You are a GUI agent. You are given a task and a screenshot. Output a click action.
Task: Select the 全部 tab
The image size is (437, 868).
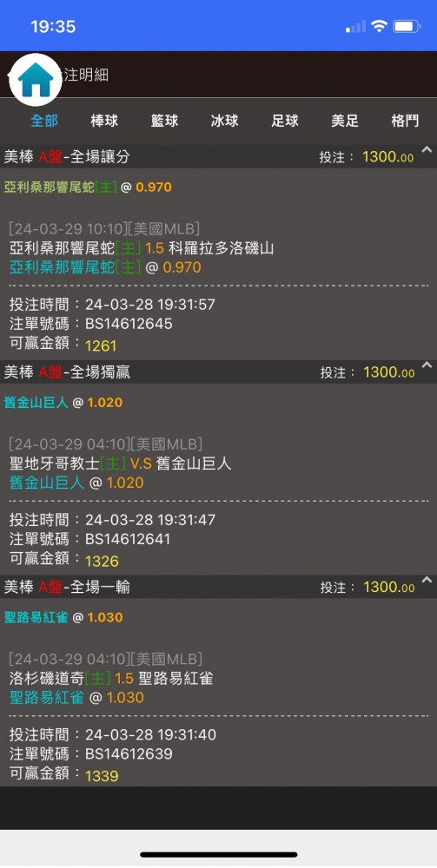click(44, 121)
